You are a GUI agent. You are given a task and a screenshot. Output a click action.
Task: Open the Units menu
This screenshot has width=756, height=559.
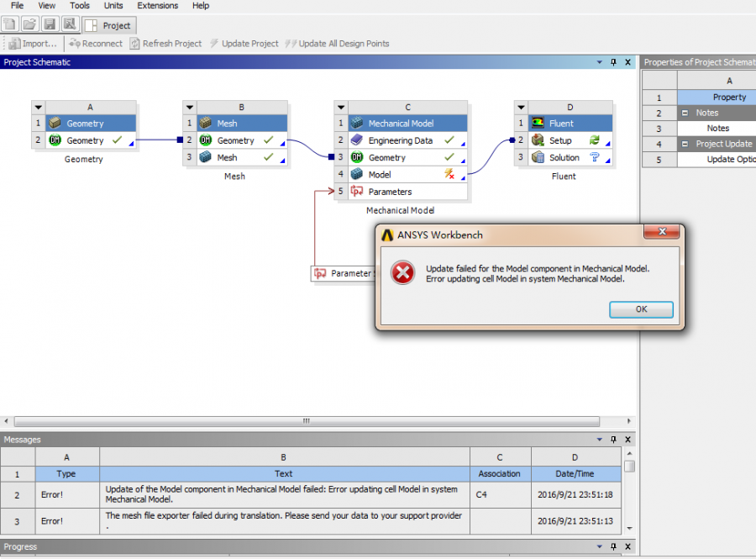click(x=113, y=6)
